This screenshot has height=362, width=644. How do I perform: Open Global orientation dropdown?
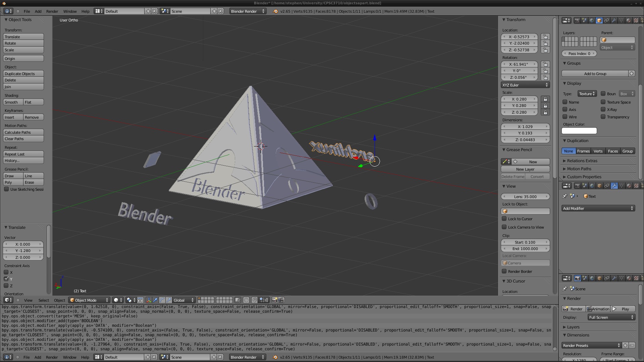coord(183,300)
